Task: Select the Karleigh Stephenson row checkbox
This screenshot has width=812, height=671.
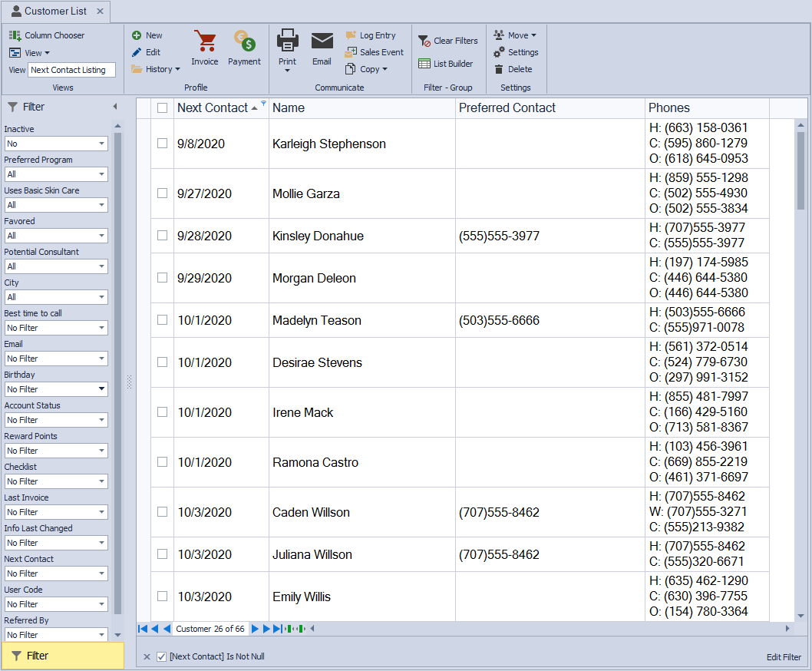Action: pyautogui.click(x=162, y=144)
